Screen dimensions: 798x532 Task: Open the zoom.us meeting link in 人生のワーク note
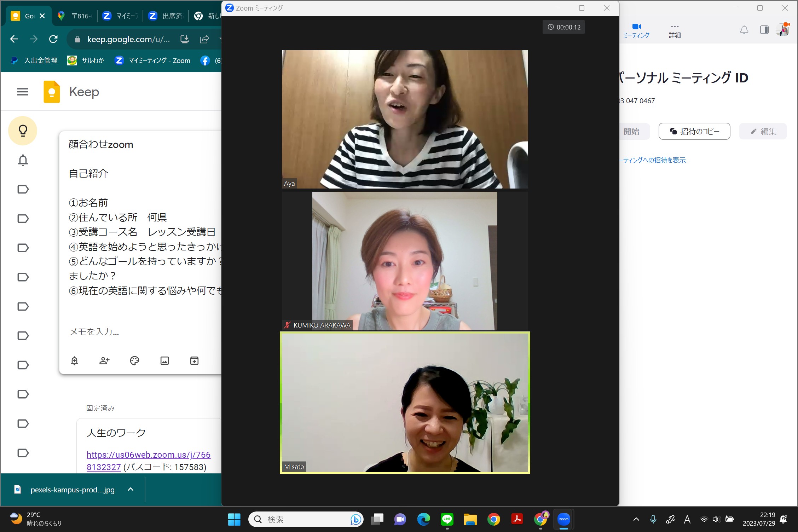(x=149, y=461)
